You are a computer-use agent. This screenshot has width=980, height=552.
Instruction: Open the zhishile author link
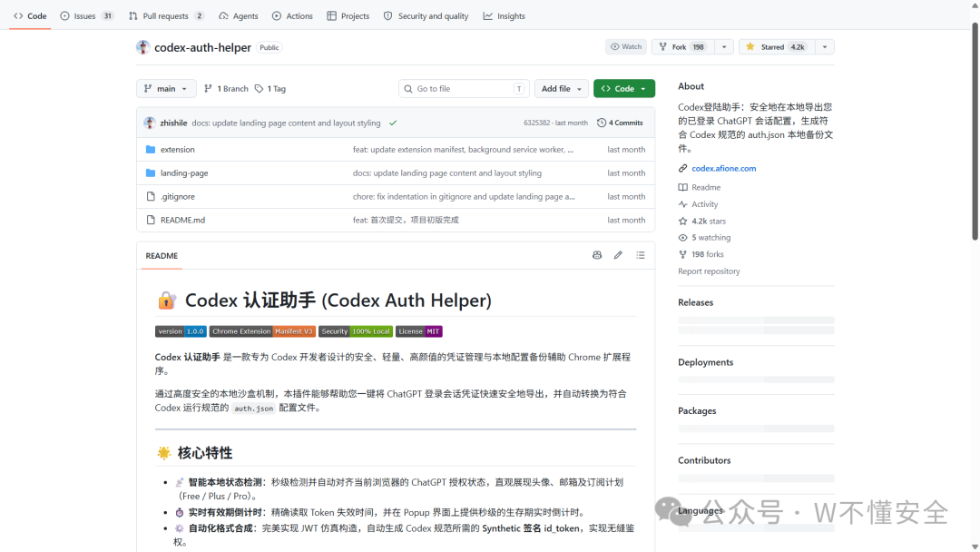coord(173,123)
